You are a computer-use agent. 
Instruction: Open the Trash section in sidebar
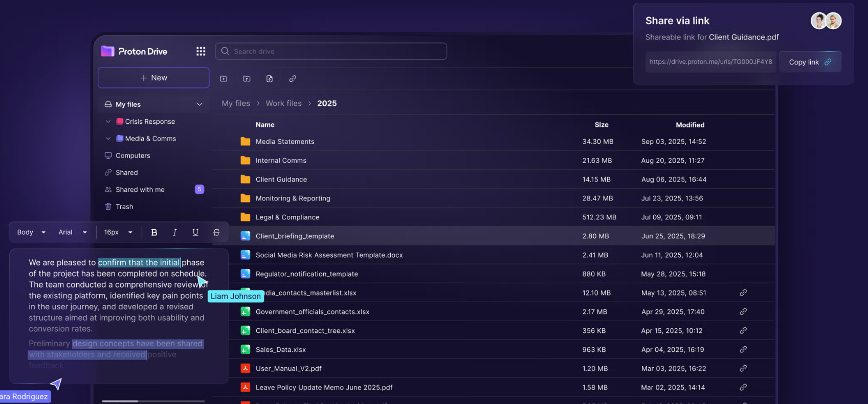pyautogui.click(x=124, y=207)
